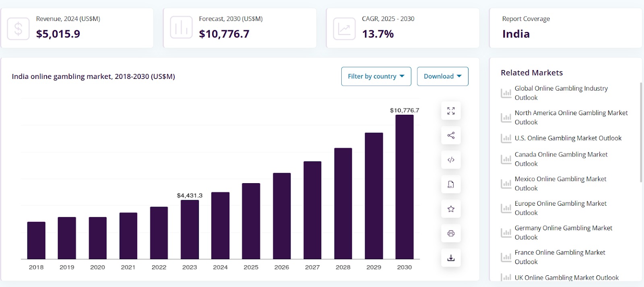Screen dimensions: 644x287
Task: Print the chart using printer icon
Action: point(451,233)
